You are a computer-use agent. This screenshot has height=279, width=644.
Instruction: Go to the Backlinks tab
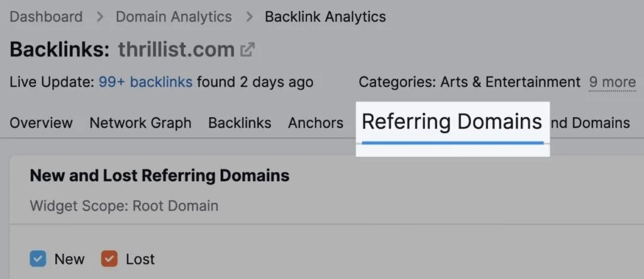240,123
